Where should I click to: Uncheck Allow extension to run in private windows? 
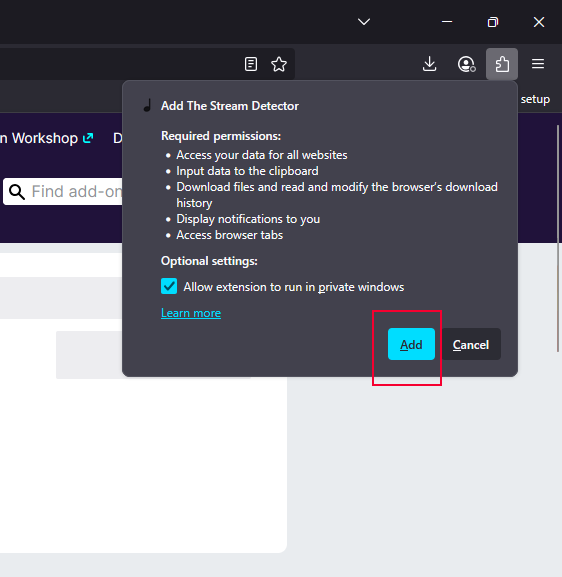coord(169,286)
